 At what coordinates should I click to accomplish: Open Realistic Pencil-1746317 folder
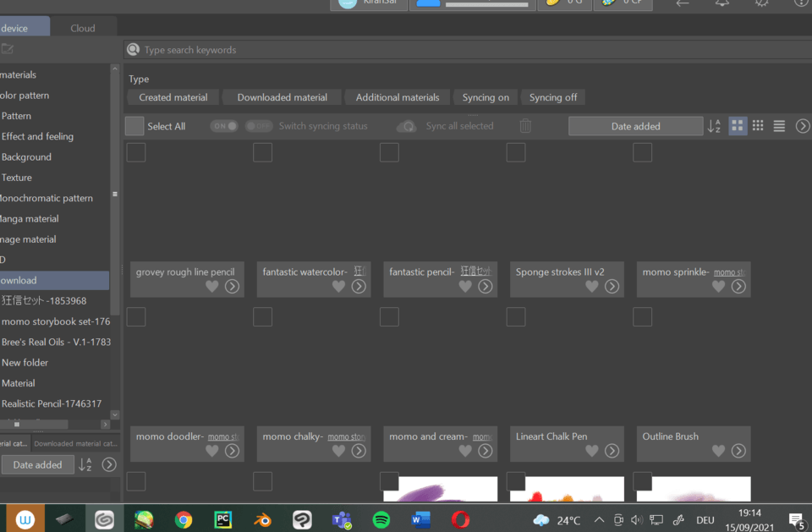52,403
